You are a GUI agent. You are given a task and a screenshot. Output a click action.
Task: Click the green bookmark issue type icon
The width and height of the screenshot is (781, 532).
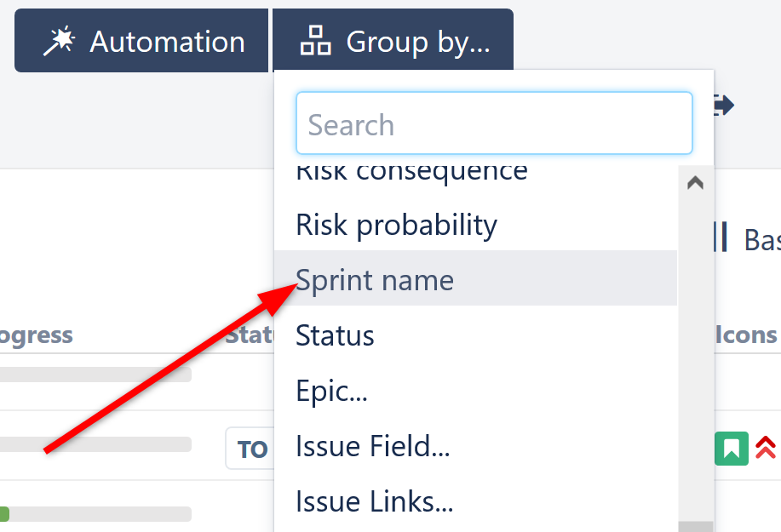732,449
